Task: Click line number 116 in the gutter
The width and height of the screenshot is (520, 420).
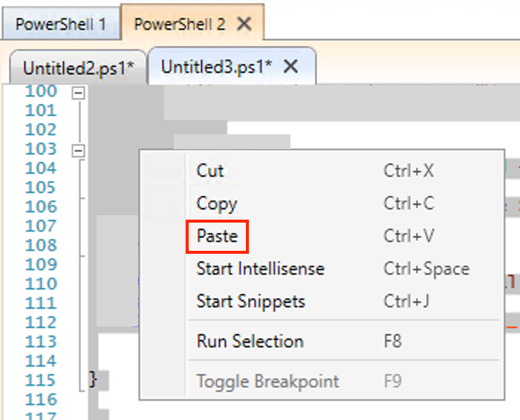Action: pyautogui.click(x=41, y=399)
